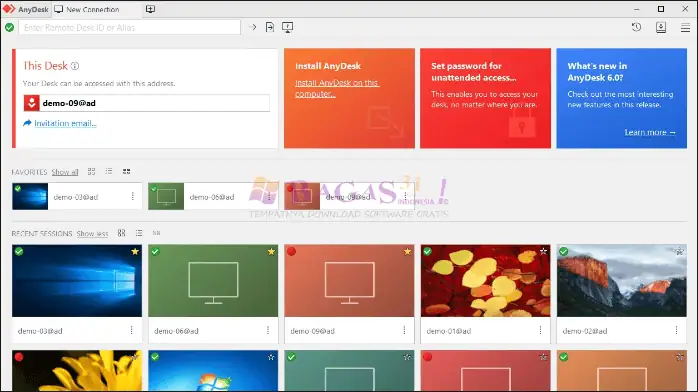Unfavorite recent session demo-03@ad via star
Screen dimensions: 698x392
click(x=135, y=252)
